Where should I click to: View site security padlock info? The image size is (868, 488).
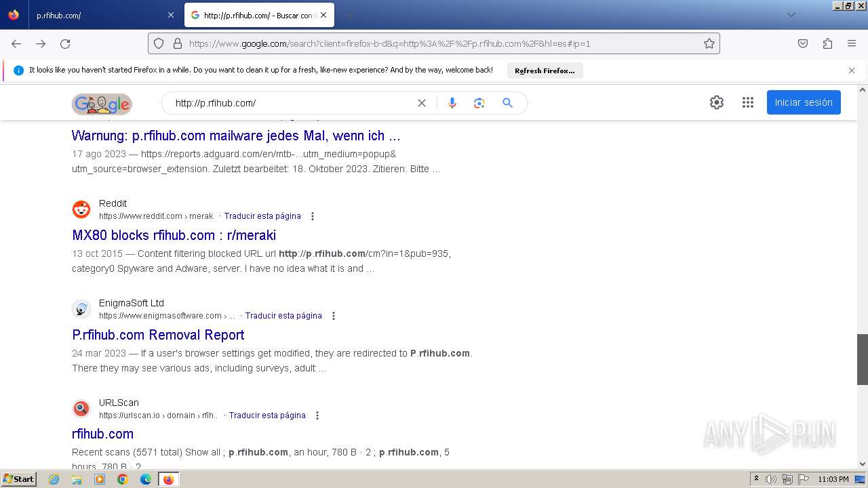coord(178,43)
